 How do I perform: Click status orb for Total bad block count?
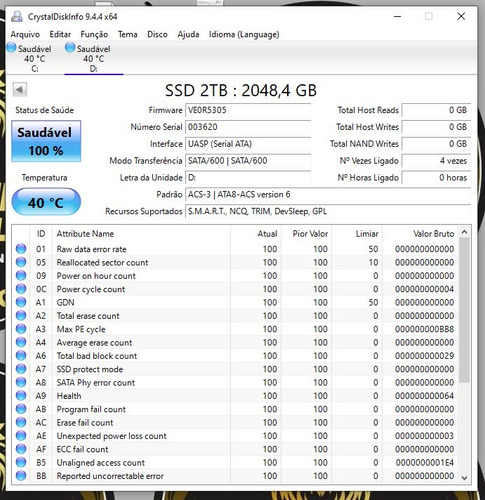click(21, 356)
